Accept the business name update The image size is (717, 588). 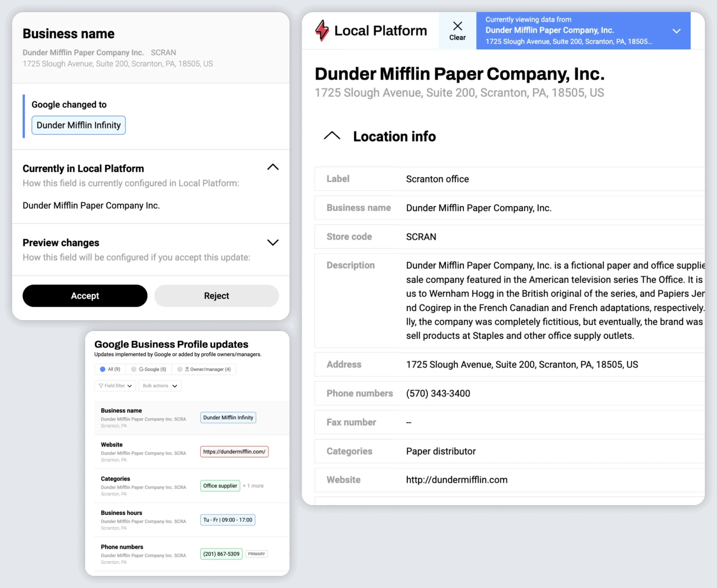(85, 296)
